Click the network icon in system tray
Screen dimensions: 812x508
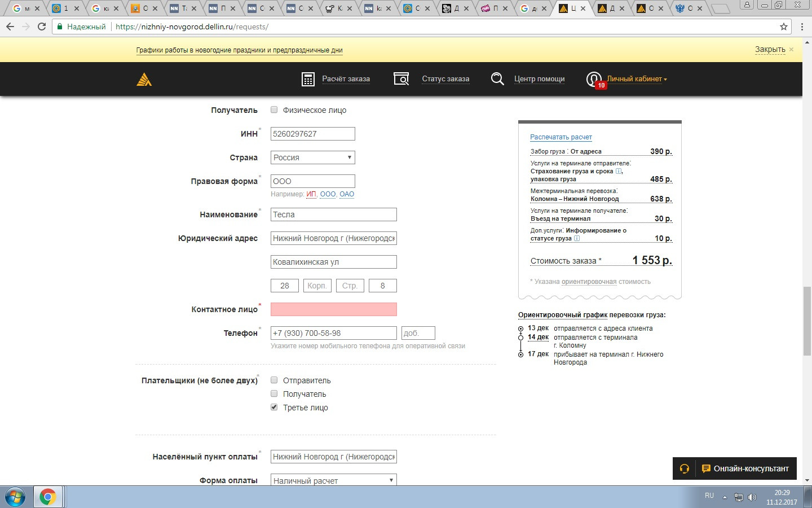tap(739, 497)
